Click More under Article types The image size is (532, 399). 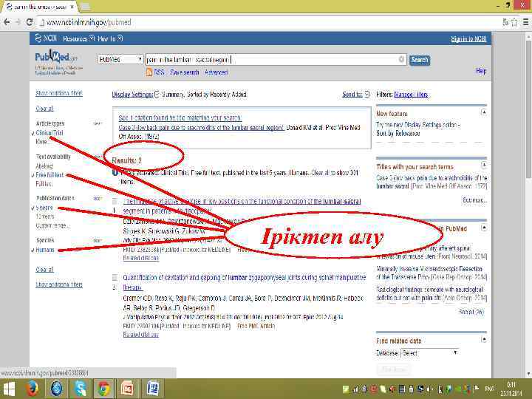[x=42, y=141]
